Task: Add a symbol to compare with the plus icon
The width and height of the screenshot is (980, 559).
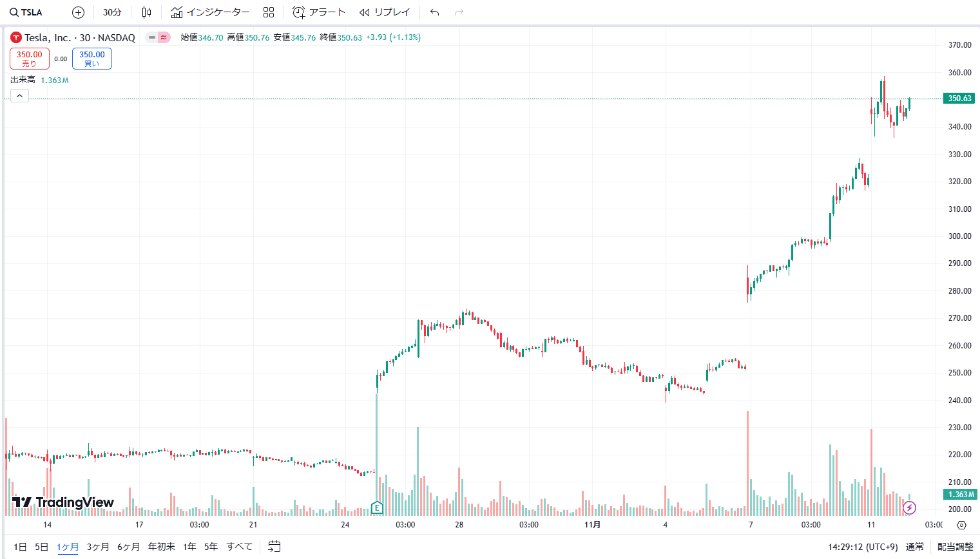Action: [79, 12]
